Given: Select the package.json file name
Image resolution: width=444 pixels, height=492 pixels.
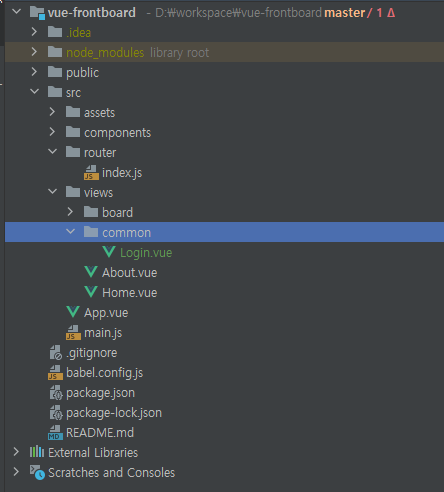Looking at the screenshot, I should coord(100,393).
